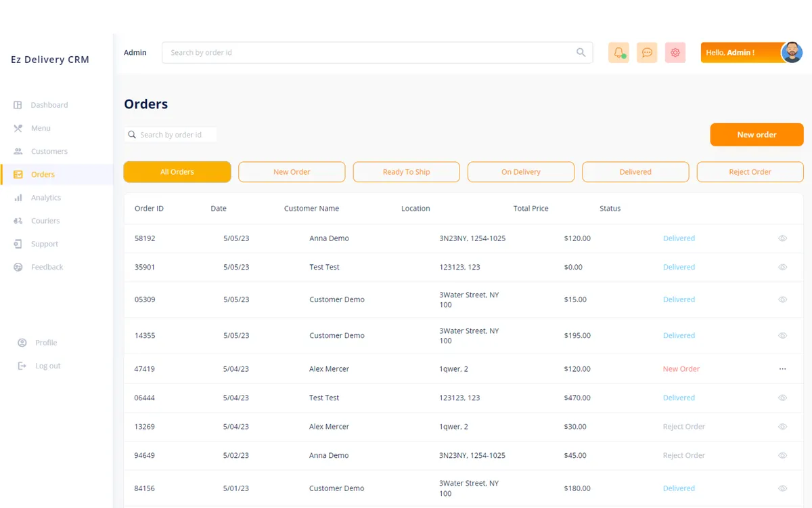
Task: Open Support label in sidebar
Action: [x=45, y=244]
